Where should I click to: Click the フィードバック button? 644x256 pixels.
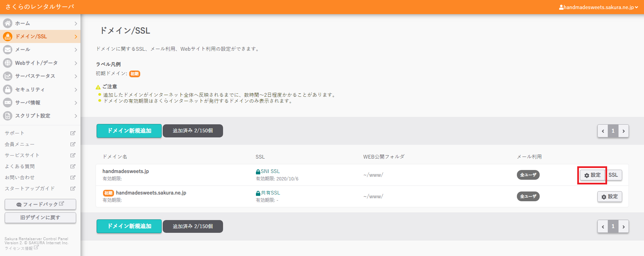coord(40,204)
